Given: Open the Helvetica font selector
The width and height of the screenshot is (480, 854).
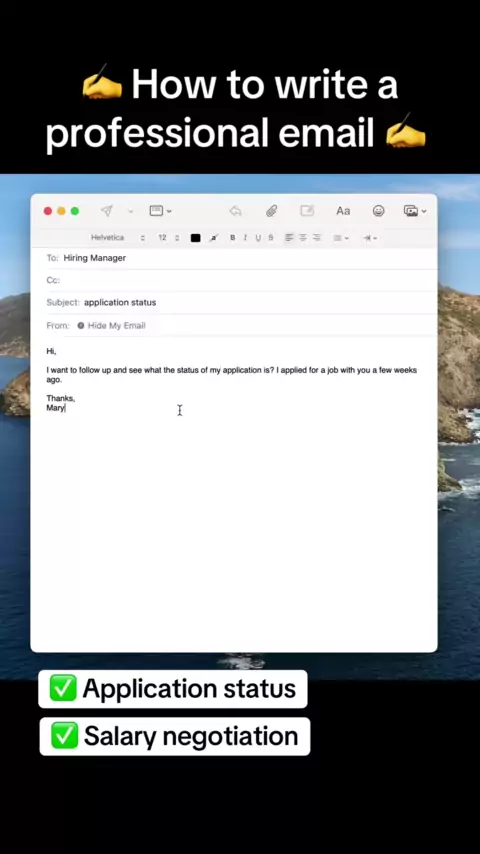Looking at the screenshot, I should pos(118,238).
